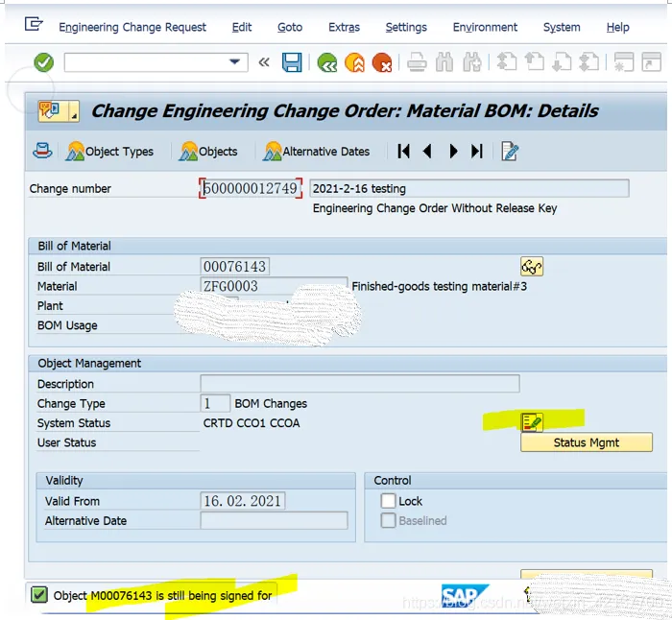Screen dimensions: 672x620
Task: Click the red Cancel icon
Action: [382, 62]
